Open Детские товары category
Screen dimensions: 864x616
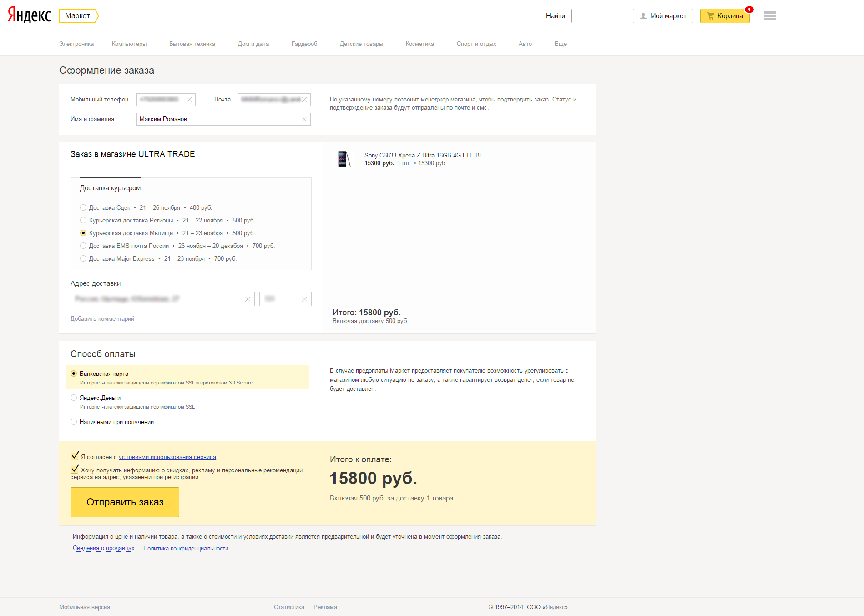[361, 44]
